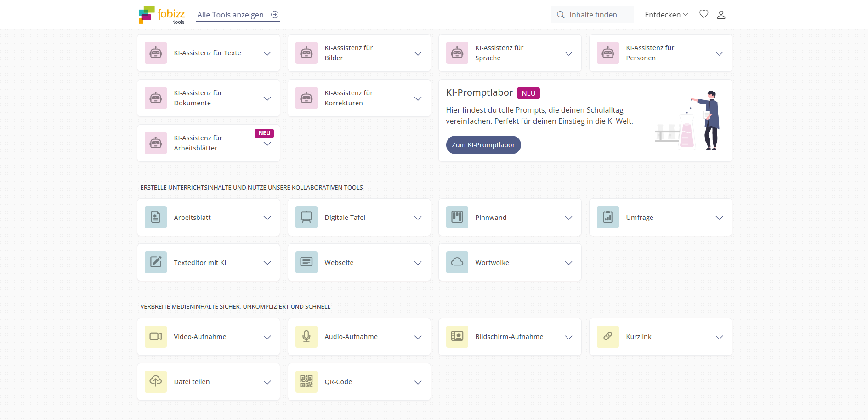The height and width of the screenshot is (420, 868).
Task: Click the Video-Aufnahme camera icon
Action: tap(156, 336)
